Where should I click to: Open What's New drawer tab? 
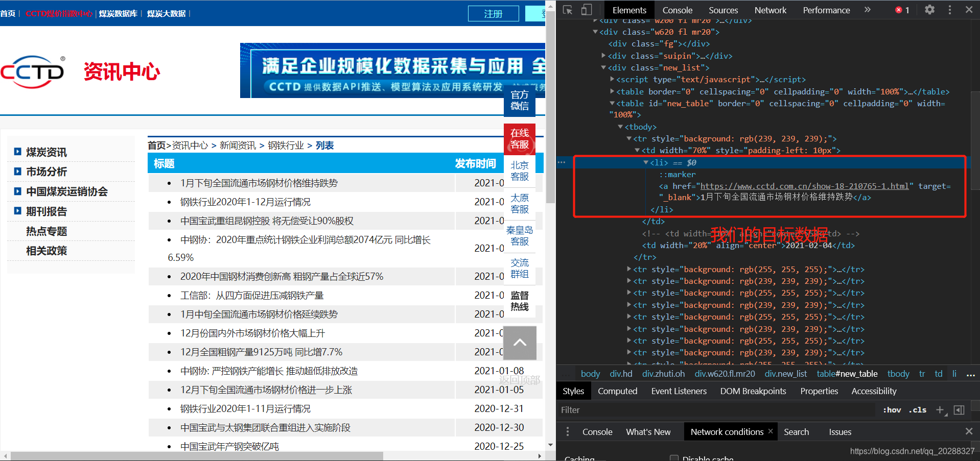[x=648, y=432]
